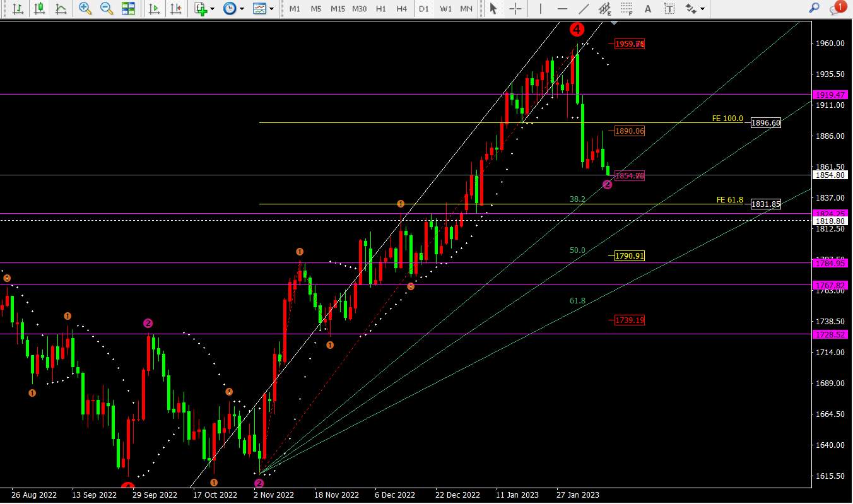Screen dimensions: 853x504
Task: Switch chart to candlesticks display
Action: 39,9
